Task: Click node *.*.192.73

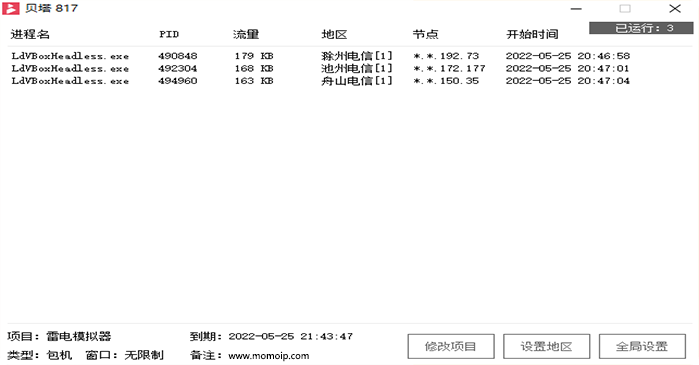Action: point(446,56)
